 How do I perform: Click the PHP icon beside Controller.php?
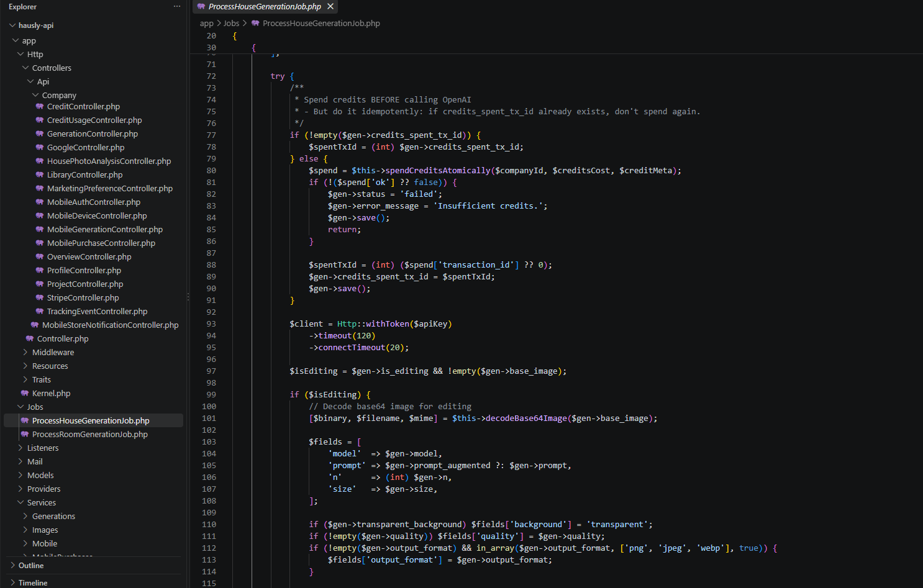[x=30, y=339]
